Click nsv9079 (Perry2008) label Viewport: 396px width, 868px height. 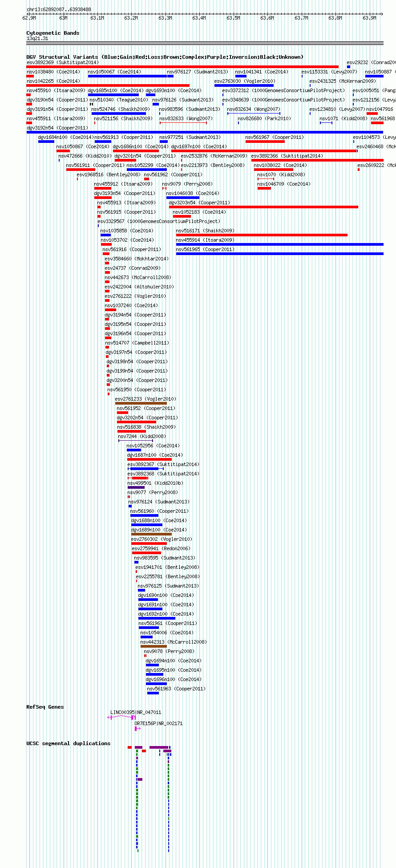pos(187,184)
